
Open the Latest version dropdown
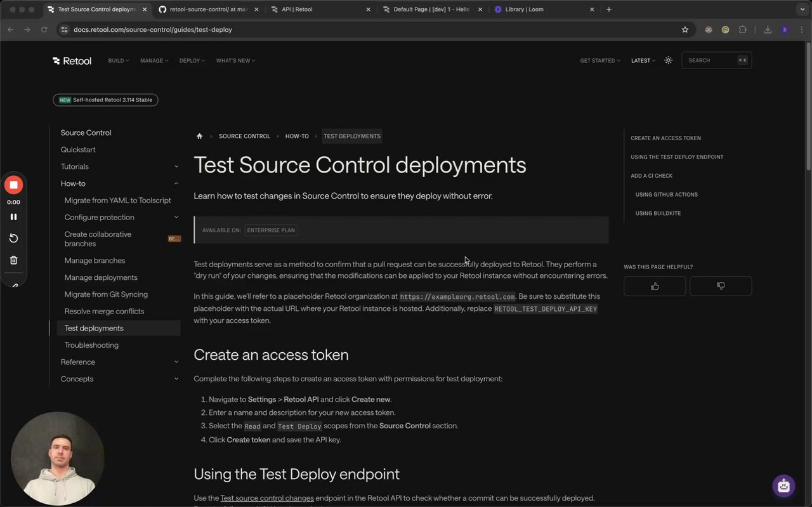pos(643,61)
